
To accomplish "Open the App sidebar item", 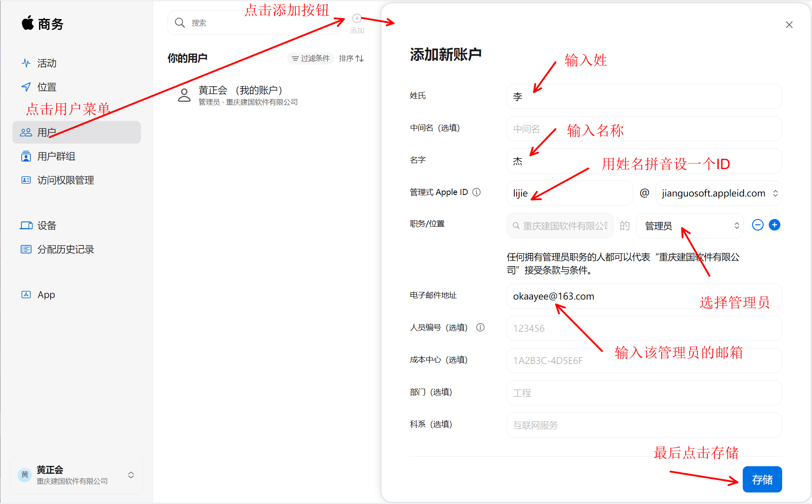I will pos(76,295).
